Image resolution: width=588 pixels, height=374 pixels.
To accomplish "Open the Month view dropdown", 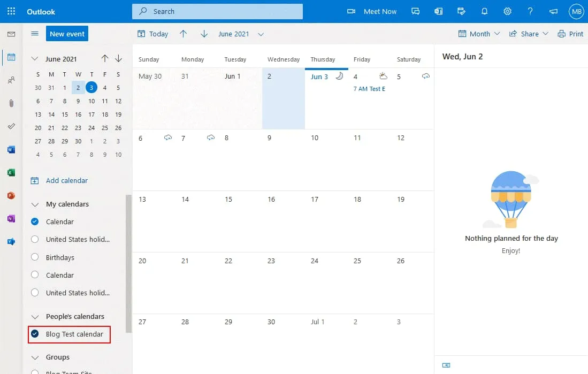I will coord(479,34).
